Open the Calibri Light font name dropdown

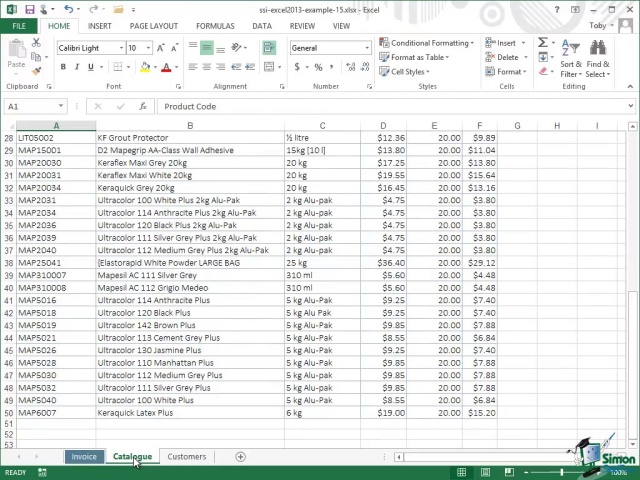tap(121, 48)
